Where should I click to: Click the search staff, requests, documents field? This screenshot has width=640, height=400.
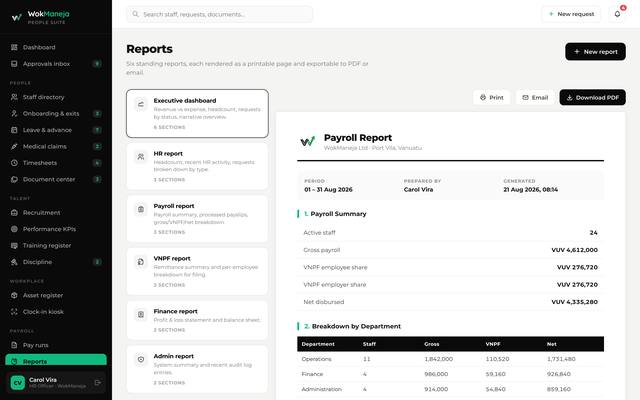tap(220, 14)
